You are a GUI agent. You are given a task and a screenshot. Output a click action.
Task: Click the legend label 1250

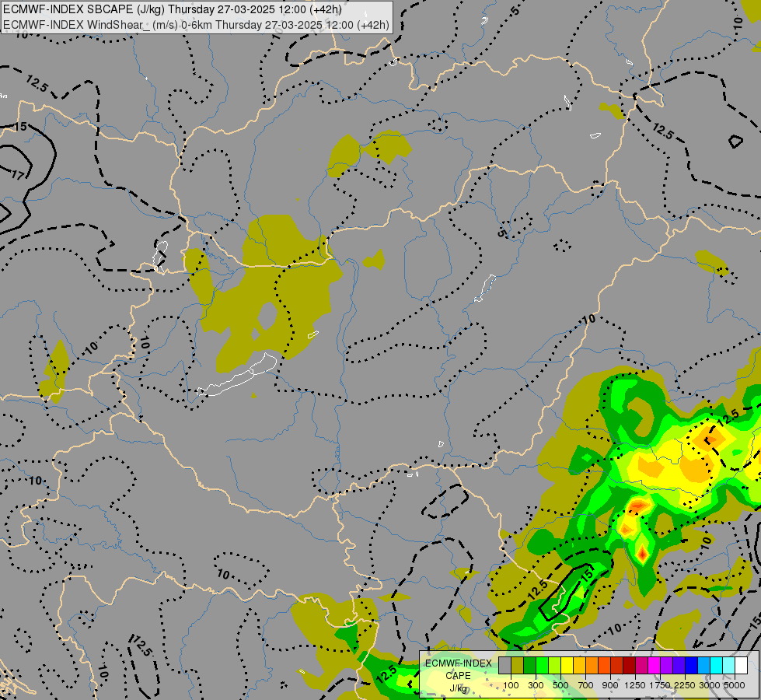coord(635,685)
